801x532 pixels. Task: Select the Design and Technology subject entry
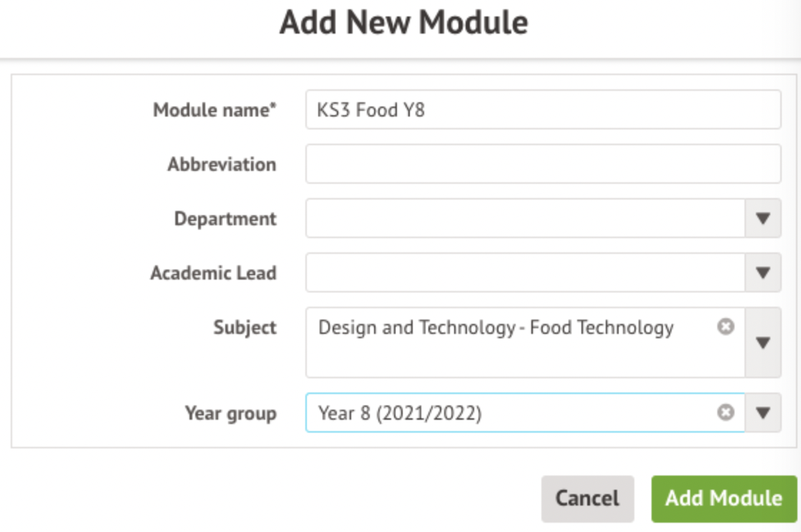tap(496, 327)
